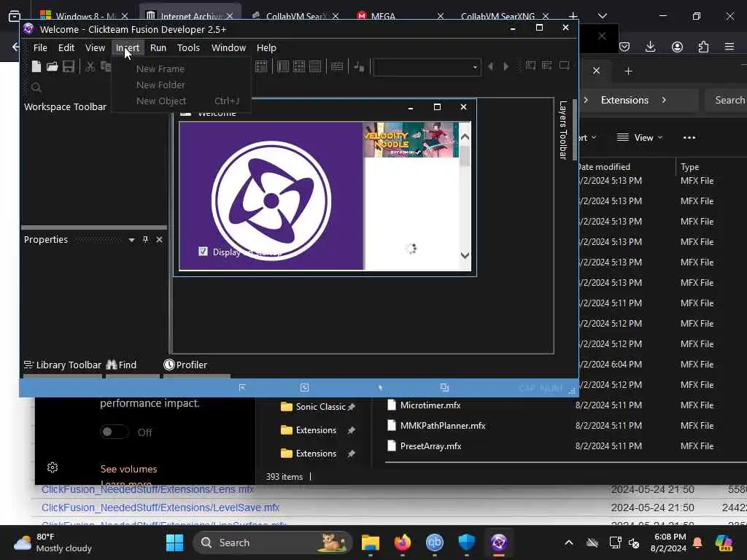Open the Window menu
The image size is (747, 560).
click(228, 47)
